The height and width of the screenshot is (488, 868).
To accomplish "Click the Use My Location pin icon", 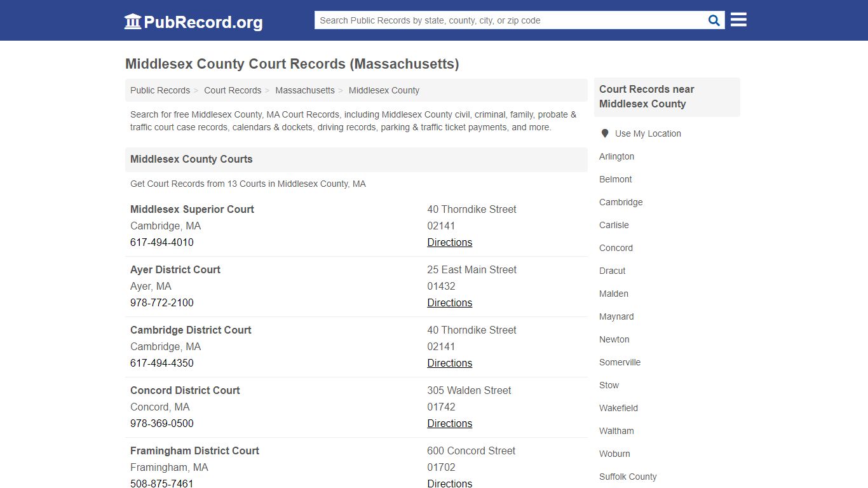I will click(605, 133).
